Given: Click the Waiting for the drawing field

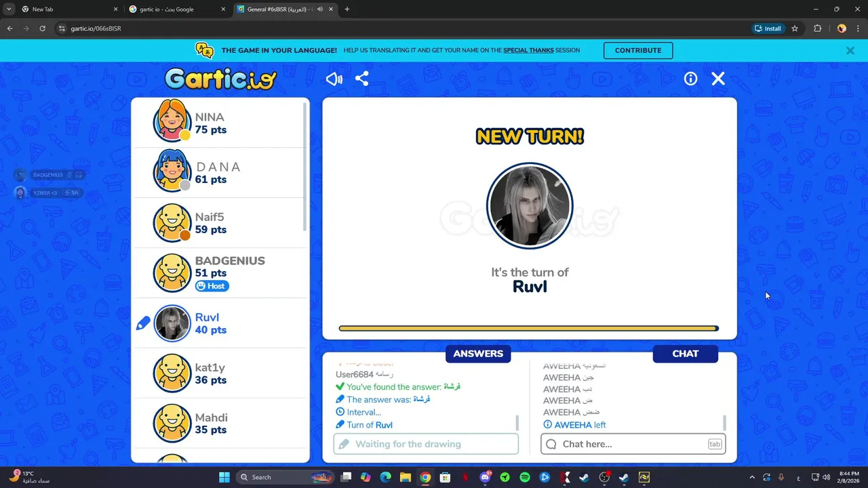Looking at the screenshot, I should (x=426, y=444).
